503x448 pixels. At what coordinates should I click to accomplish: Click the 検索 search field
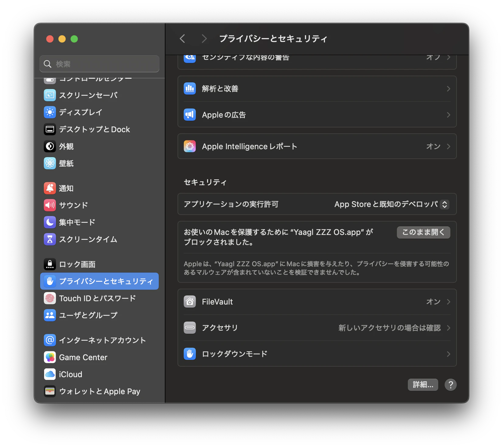pyautogui.click(x=99, y=64)
